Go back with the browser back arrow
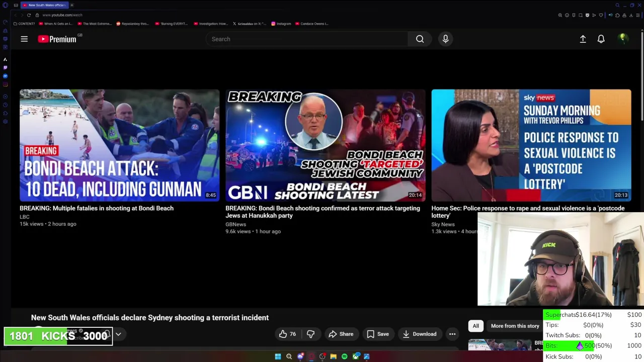 [15, 15]
